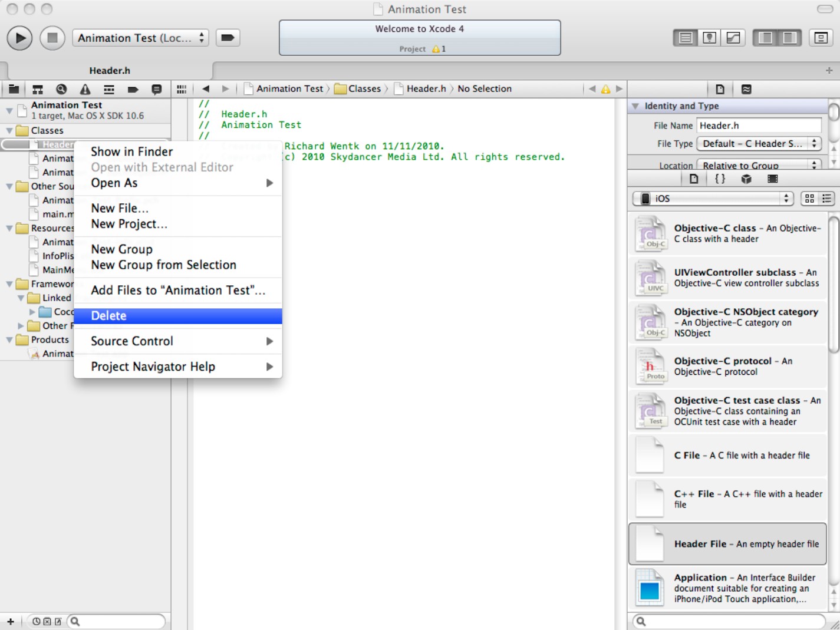Show the Search navigator
Image resolution: width=840 pixels, height=630 pixels.
pos(61,89)
